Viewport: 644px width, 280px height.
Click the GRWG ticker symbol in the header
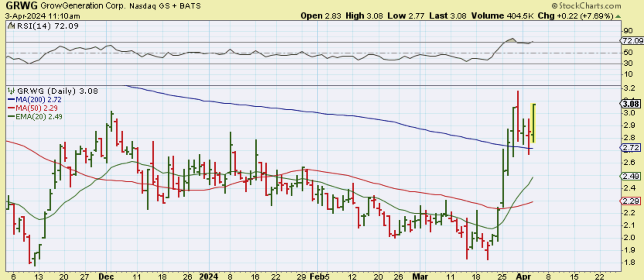click(x=21, y=6)
